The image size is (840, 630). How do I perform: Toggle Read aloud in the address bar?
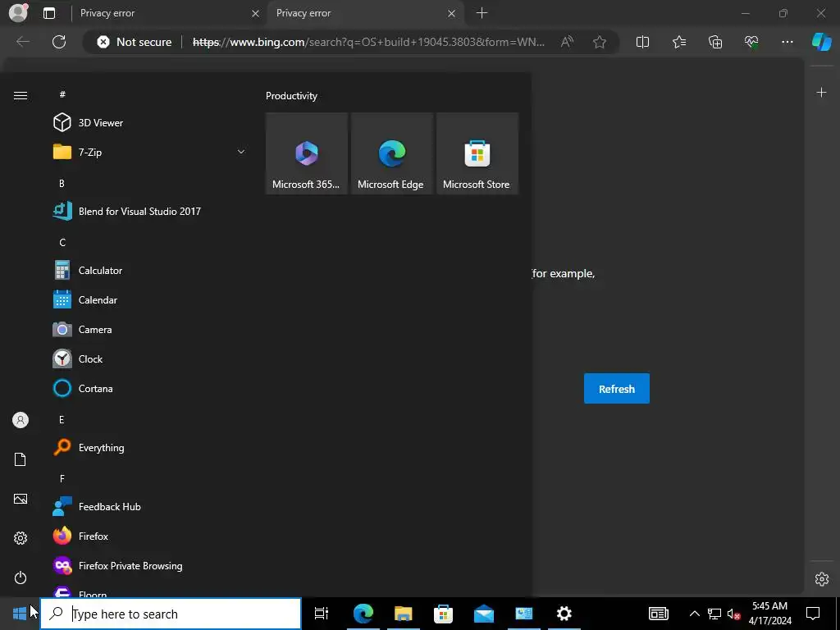click(567, 42)
